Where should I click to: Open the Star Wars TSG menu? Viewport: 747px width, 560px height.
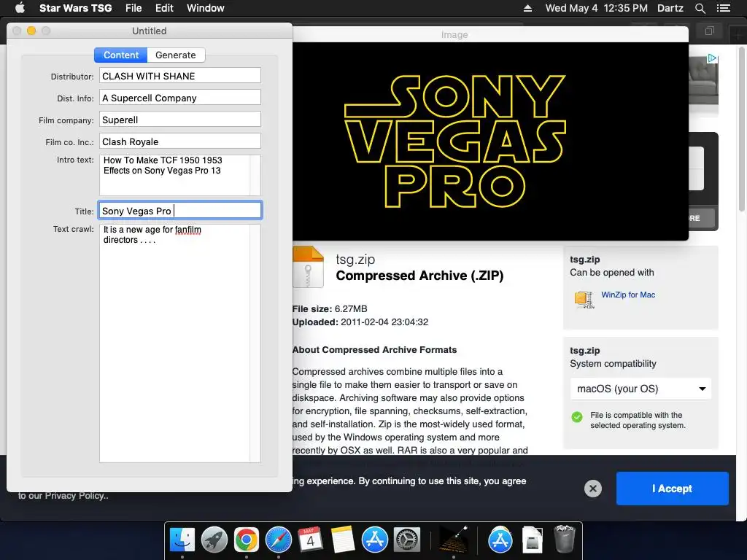(75, 8)
